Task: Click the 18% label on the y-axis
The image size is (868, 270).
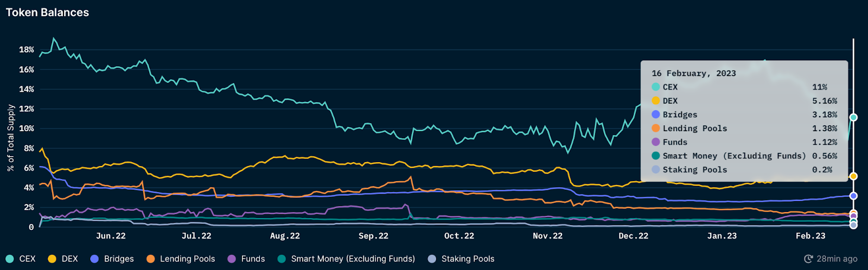Action: [x=27, y=49]
